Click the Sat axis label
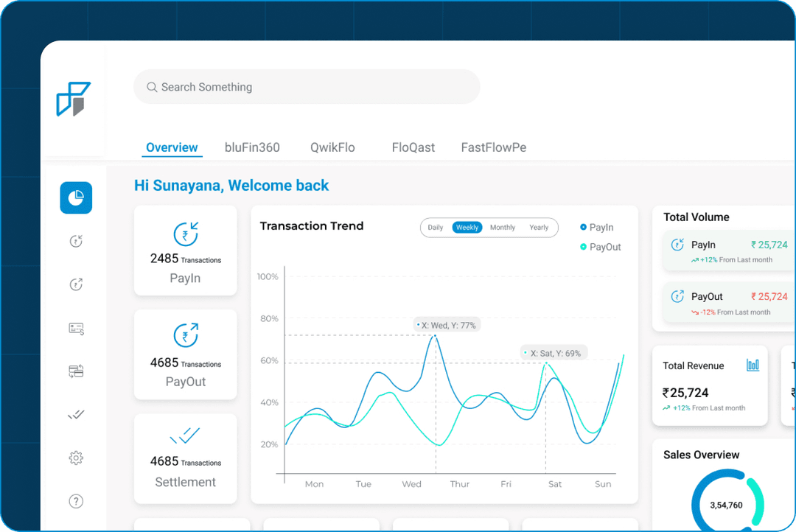The height and width of the screenshot is (532, 796). coord(555,484)
